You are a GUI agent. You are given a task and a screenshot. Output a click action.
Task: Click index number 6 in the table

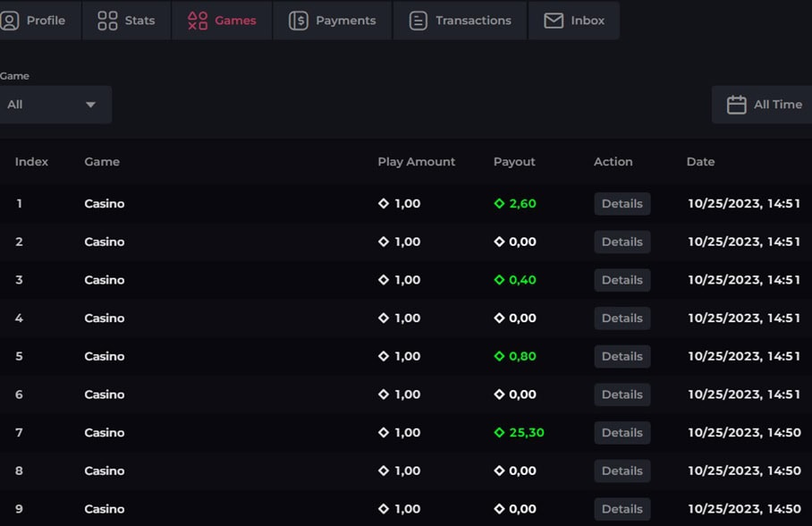(19, 394)
